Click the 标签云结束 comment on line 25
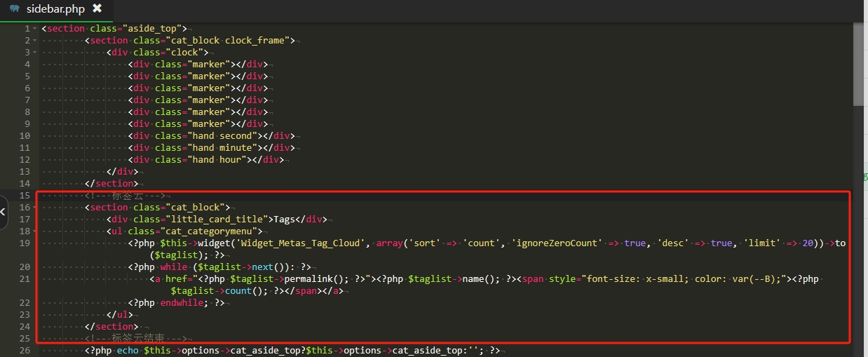Screen dimensions: 868x357 137,339
